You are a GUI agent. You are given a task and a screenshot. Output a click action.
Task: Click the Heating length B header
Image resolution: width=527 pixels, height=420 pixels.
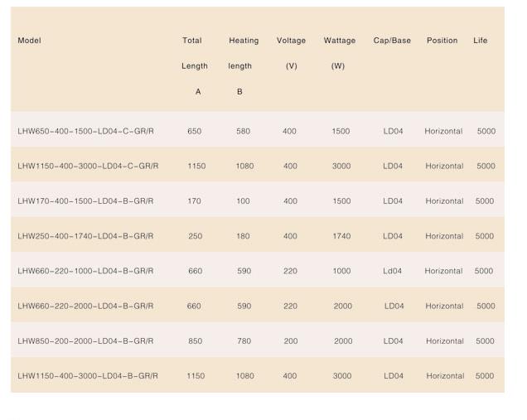click(244, 65)
